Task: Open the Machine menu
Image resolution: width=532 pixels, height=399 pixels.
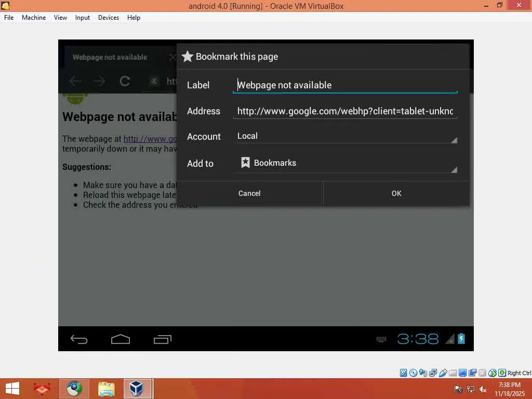Action: tap(34, 18)
